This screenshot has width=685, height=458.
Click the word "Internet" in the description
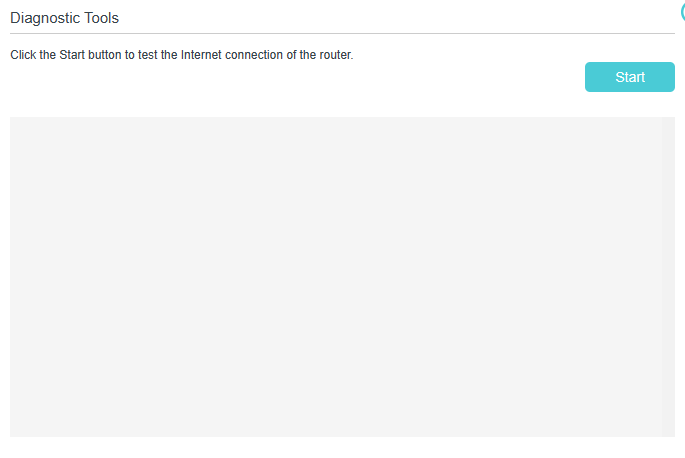pyautogui.click(x=201, y=55)
